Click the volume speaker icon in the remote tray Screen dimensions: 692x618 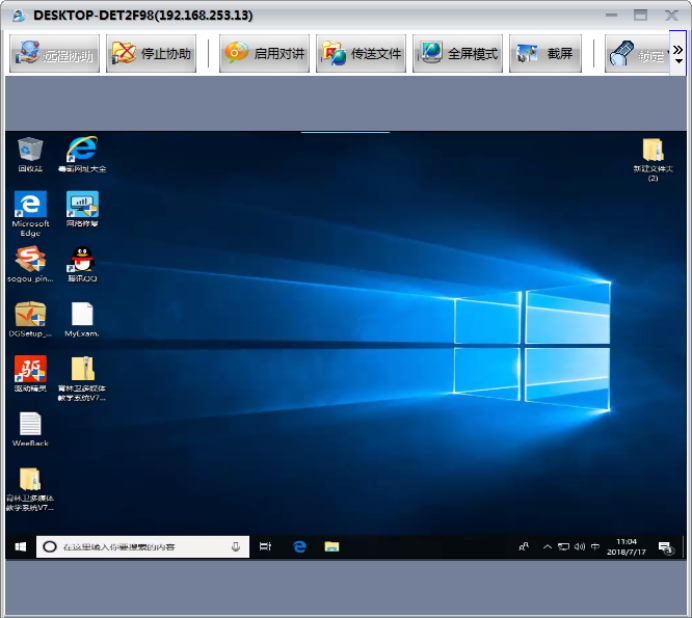tap(579, 547)
